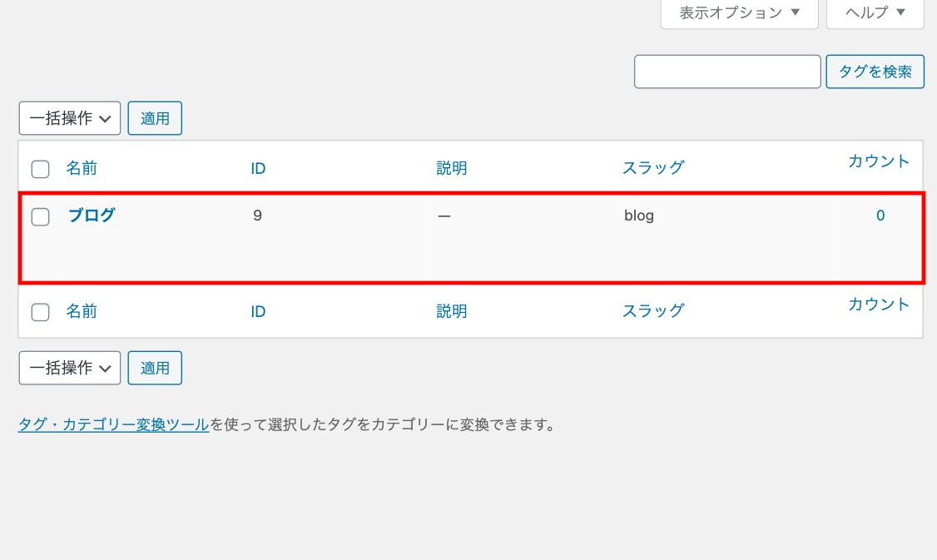Open the ブログ tag for editing
The image size is (937, 560).
pos(92,215)
